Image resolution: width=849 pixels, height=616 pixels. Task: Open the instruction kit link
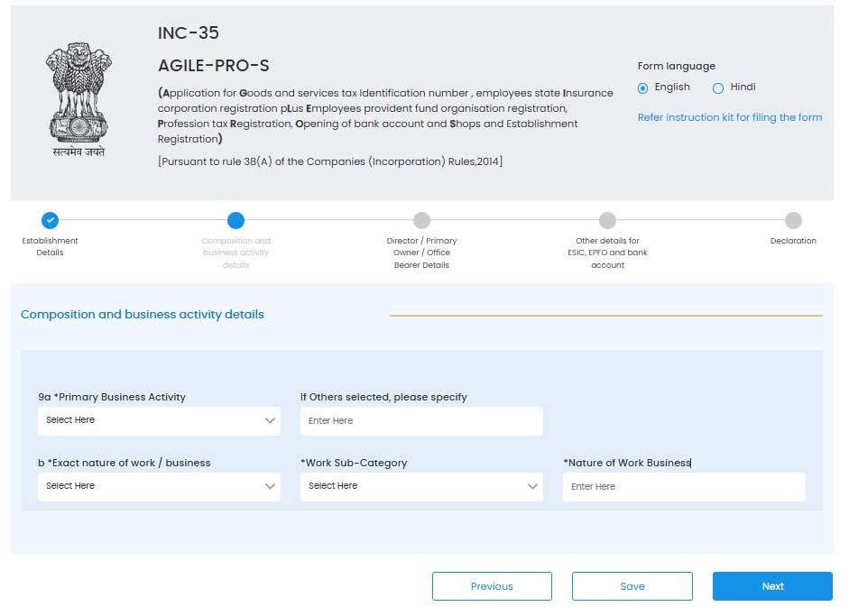729,117
